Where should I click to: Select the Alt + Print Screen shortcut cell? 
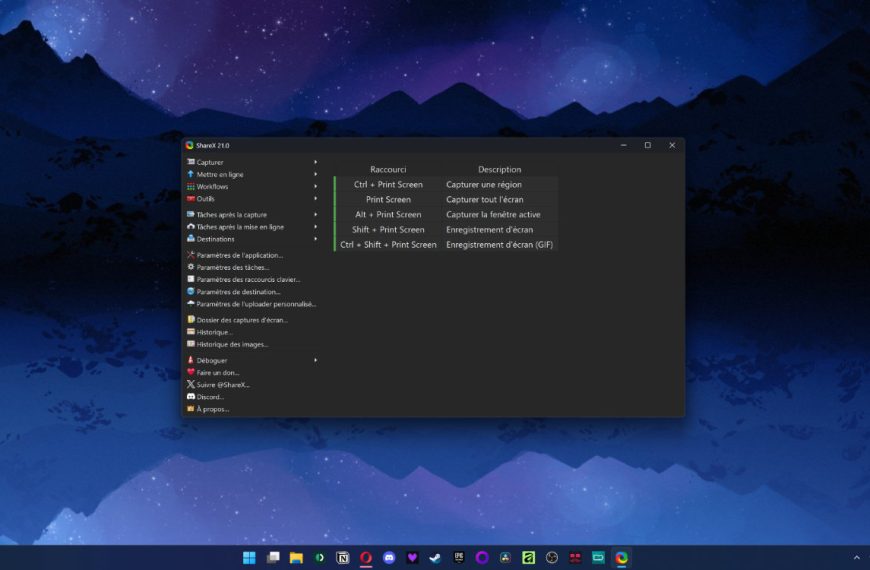(x=388, y=214)
